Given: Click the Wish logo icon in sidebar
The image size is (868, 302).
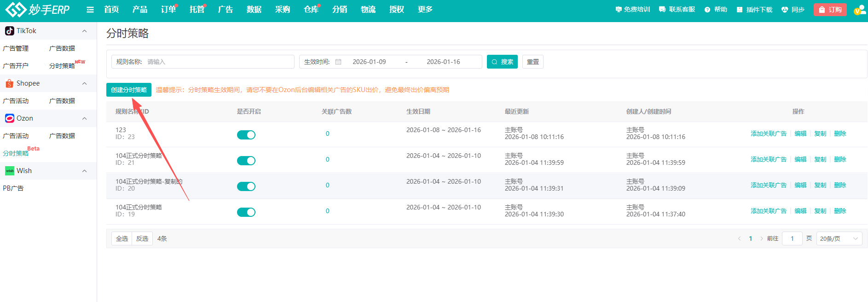Looking at the screenshot, I should point(9,171).
